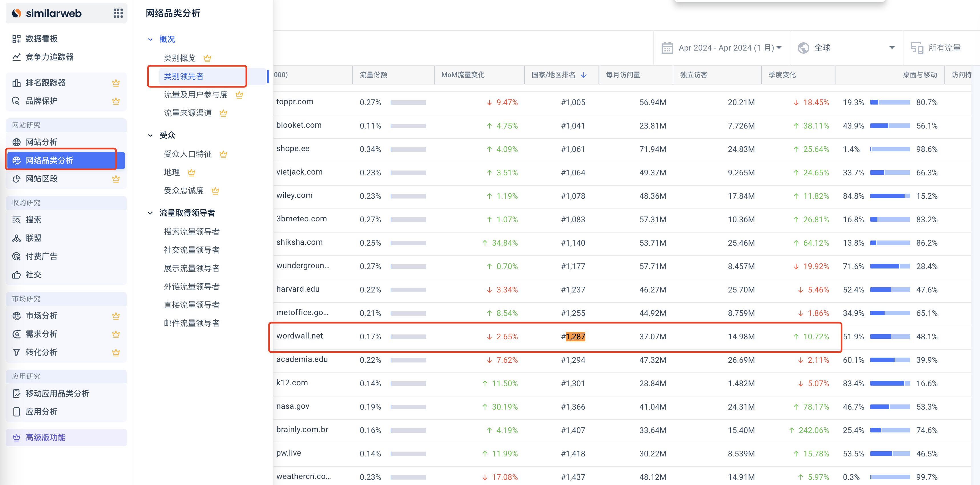Click 网站区段 pie chart icon
980x485 pixels.
[16, 179]
